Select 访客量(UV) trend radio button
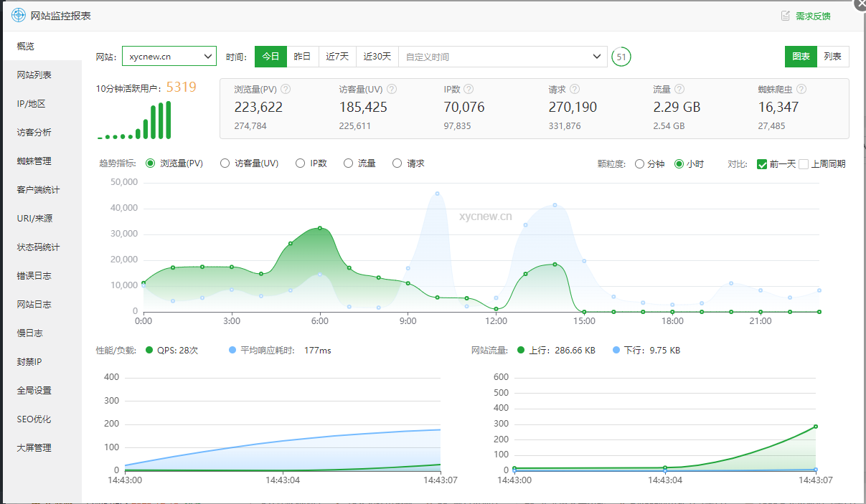866x504 pixels. point(225,163)
